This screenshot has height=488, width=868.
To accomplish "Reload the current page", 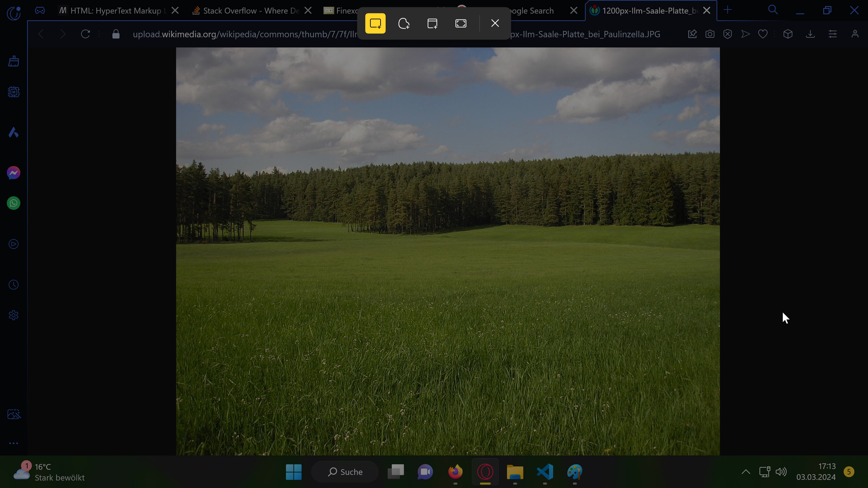I will [x=86, y=34].
